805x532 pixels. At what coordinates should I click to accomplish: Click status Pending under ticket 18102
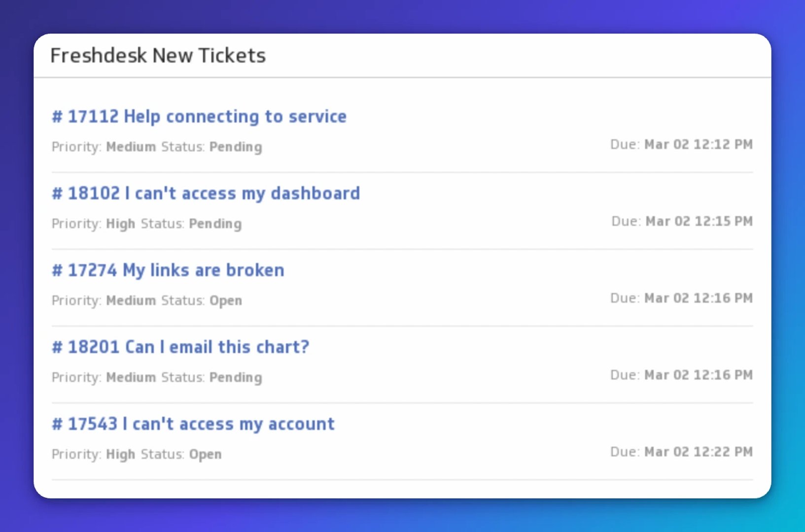tap(215, 224)
